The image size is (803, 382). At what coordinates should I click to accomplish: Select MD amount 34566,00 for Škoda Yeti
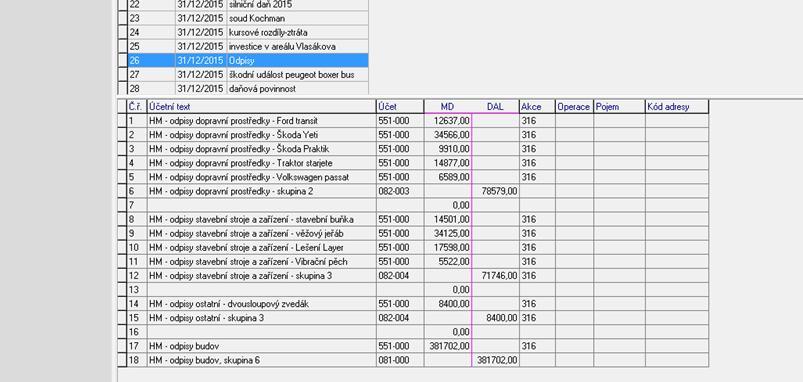448,135
